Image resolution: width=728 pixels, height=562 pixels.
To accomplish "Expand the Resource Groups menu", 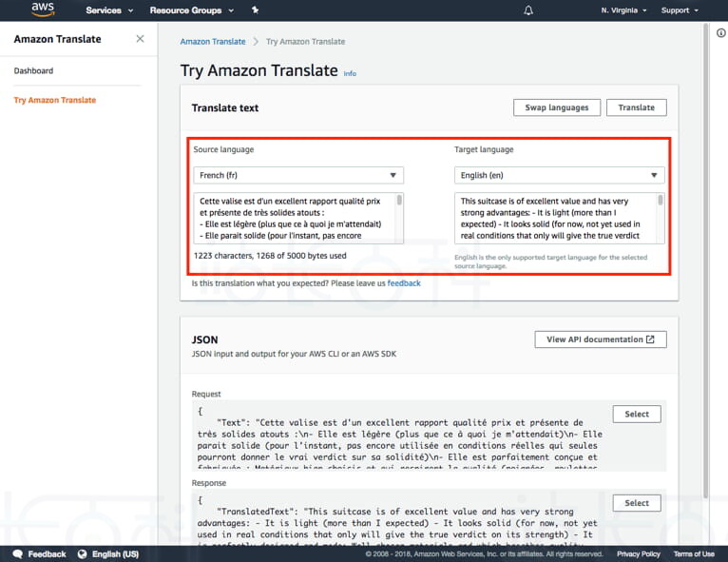I will click(191, 10).
